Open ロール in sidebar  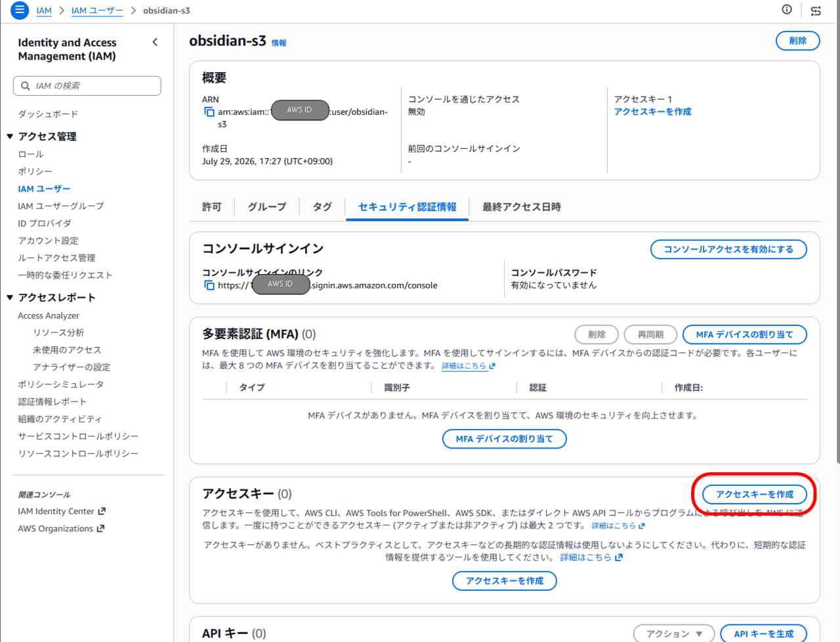pos(31,154)
